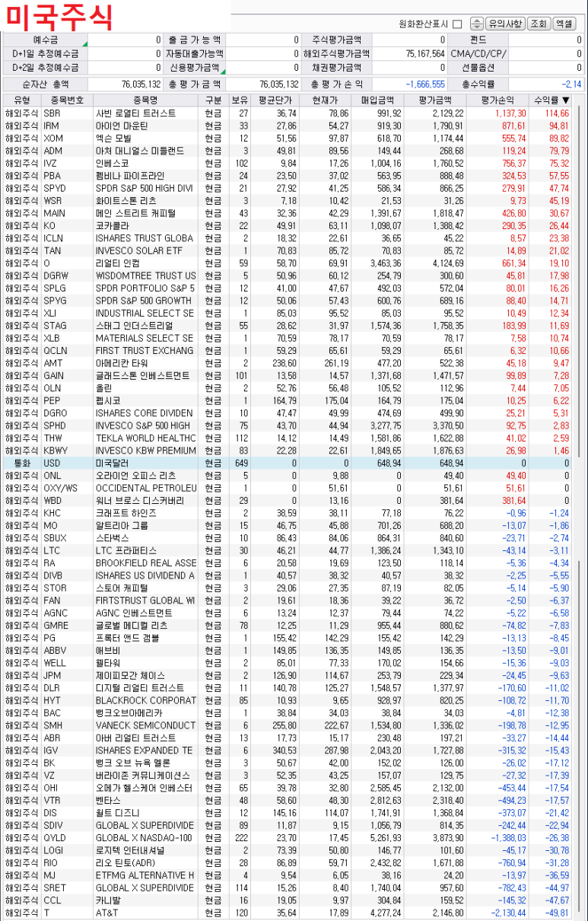Sort by the 평가손익 column header
The image size is (588, 921).
pos(497,100)
